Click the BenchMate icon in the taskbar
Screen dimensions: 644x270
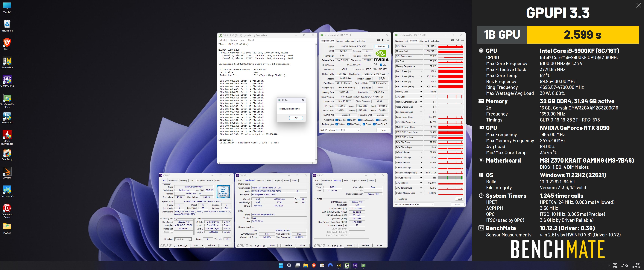338,265
